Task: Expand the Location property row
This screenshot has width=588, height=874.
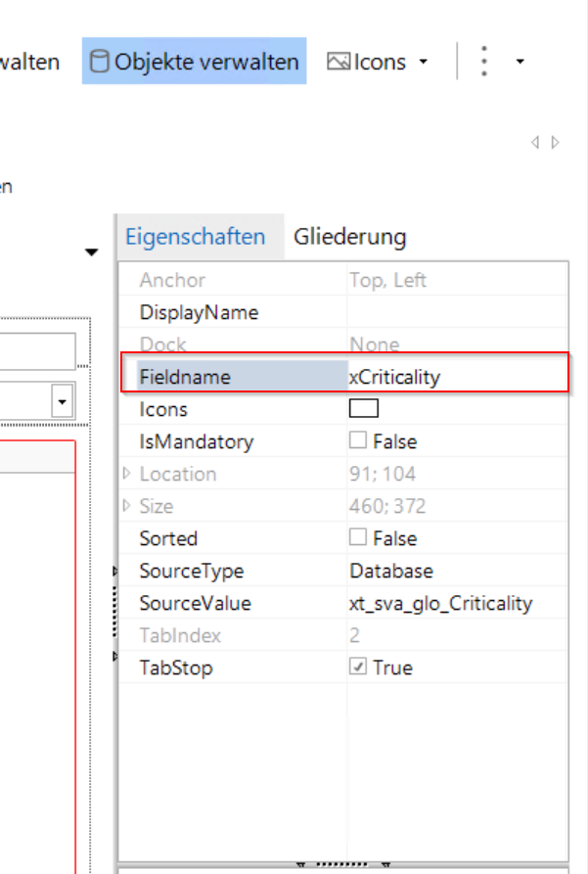Action: (x=126, y=474)
